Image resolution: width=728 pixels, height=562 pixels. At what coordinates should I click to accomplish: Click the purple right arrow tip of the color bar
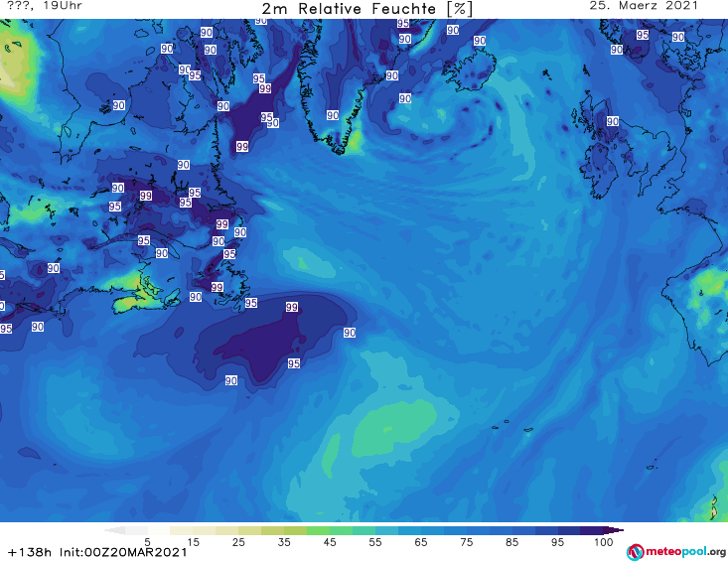click(x=614, y=530)
